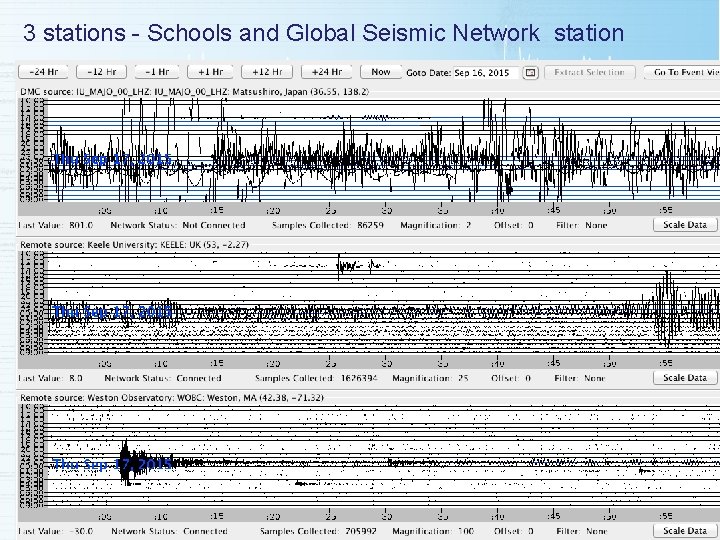Click Samples Collected 86259 value
Image resolution: width=720 pixels, height=540 pixels.
click(370, 225)
